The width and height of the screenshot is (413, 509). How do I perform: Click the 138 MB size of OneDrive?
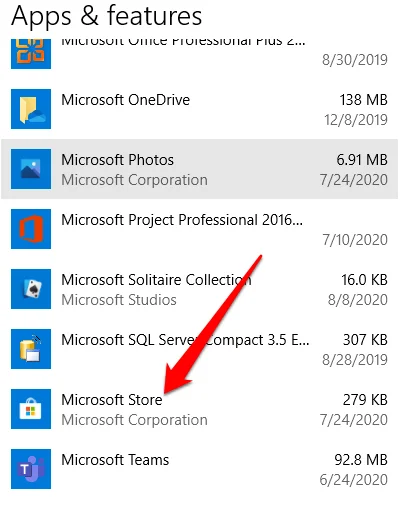(x=363, y=100)
